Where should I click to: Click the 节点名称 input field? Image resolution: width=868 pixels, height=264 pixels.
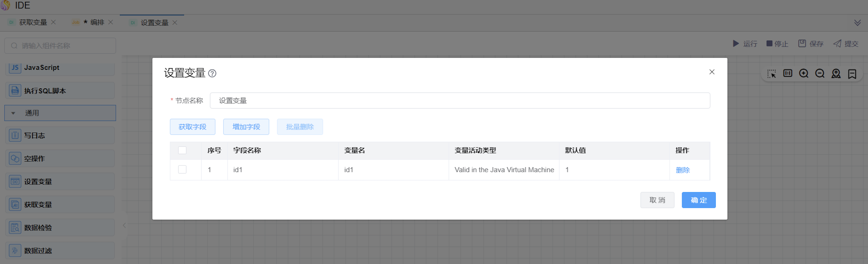pos(460,101)
